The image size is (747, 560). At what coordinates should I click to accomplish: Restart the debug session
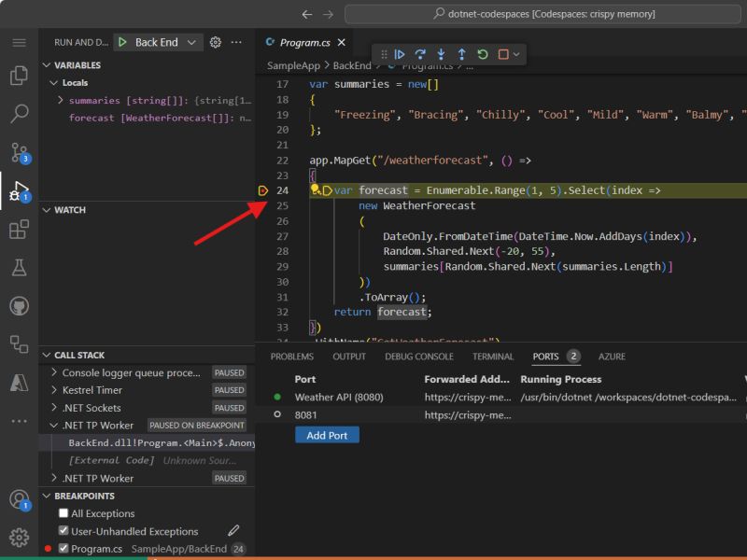click(x=482, y=54)
